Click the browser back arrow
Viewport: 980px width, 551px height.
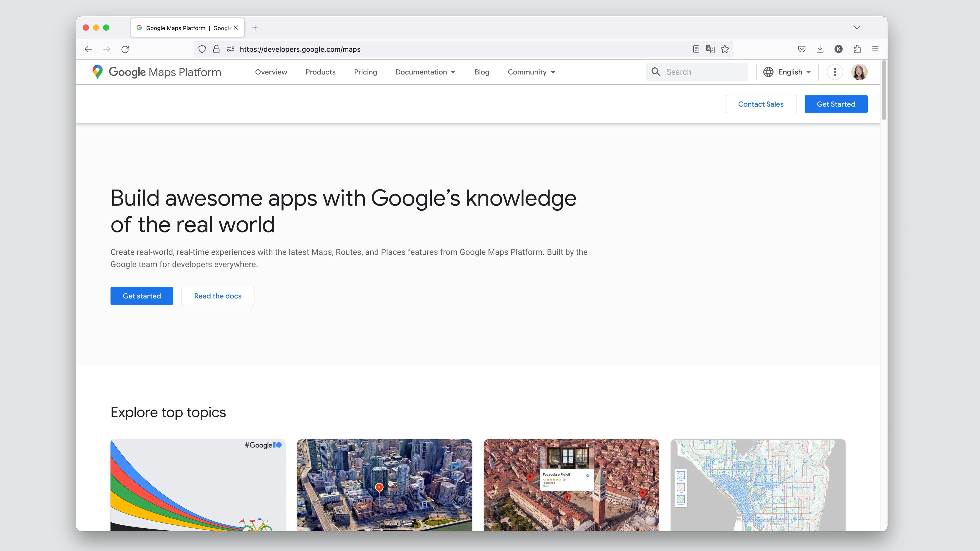(88, 49)
